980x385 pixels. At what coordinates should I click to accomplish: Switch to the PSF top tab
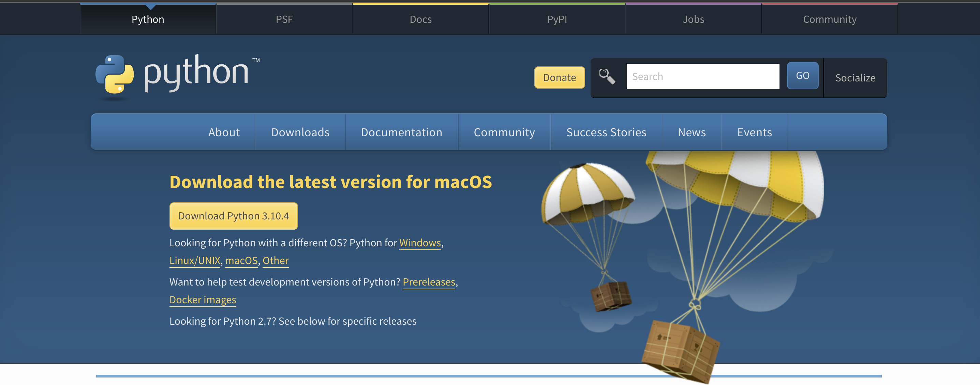(284, 19)
